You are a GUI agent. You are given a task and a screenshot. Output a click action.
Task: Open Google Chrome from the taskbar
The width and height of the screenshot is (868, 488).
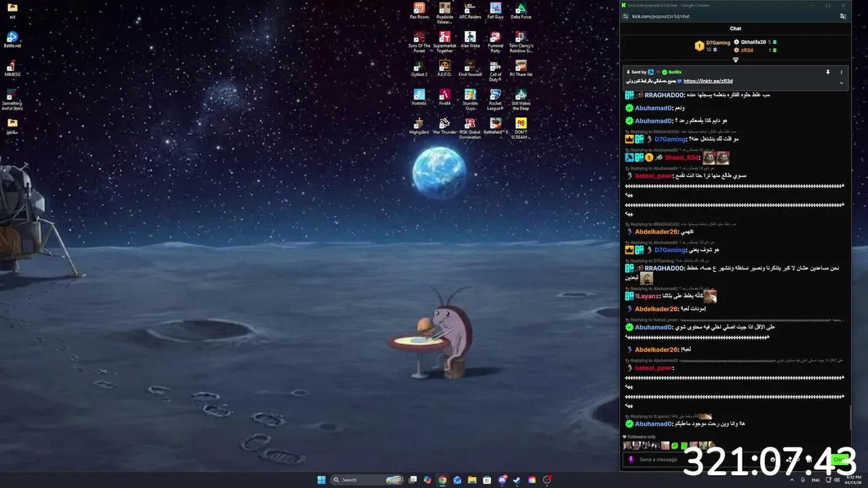coord(442,480)
